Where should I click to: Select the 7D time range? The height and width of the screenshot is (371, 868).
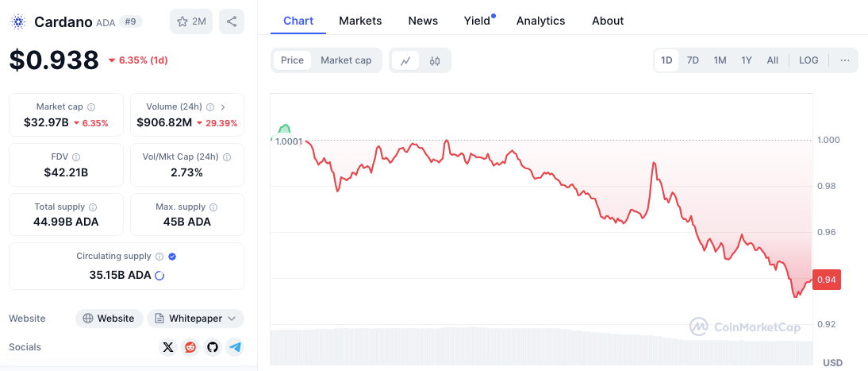click(x=693, y=60)
